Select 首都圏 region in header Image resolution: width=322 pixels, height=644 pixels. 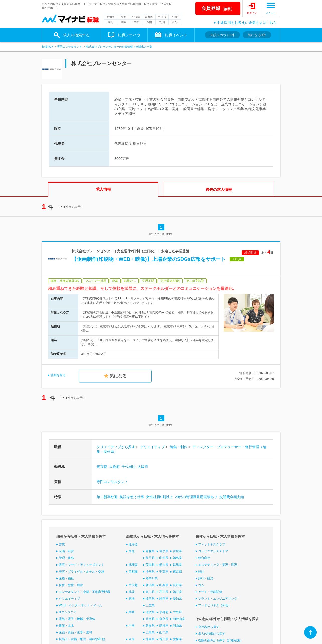(149, 17)
